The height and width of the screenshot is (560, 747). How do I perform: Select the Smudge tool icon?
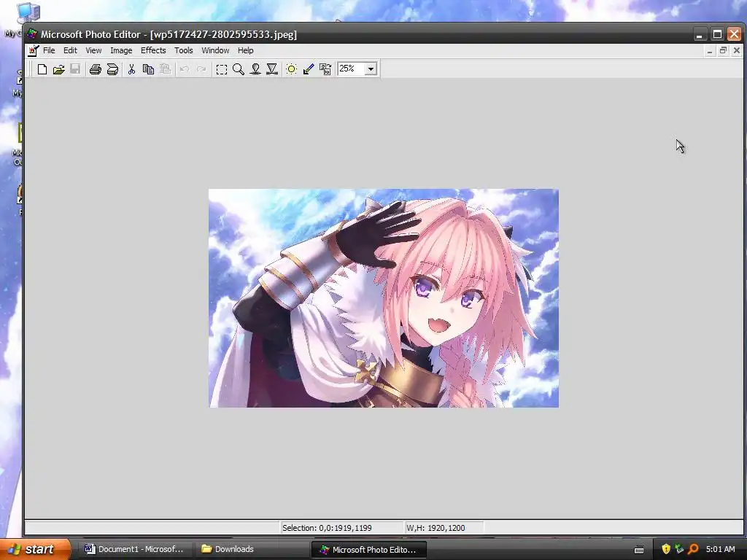255,69
